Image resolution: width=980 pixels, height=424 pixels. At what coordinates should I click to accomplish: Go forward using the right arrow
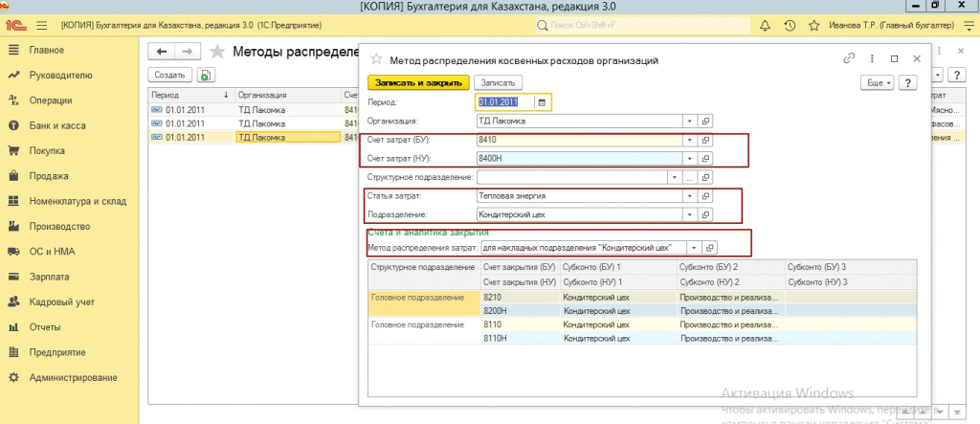(187, 52)
